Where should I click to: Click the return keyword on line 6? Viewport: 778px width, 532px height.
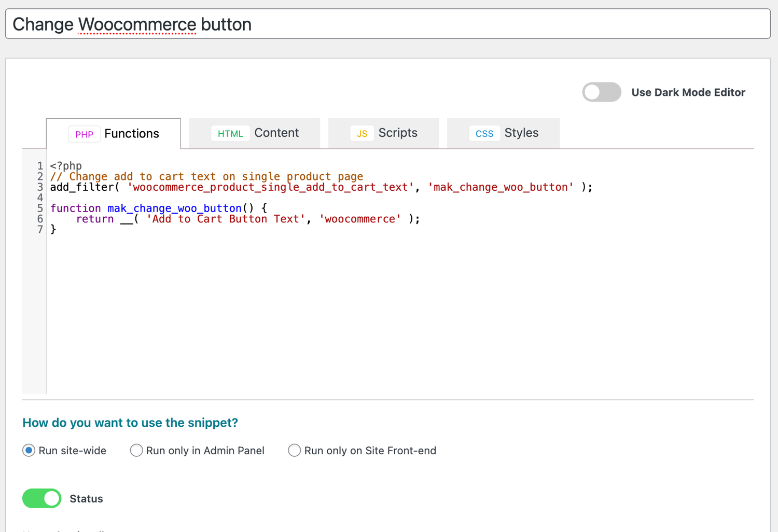[95, 219]
